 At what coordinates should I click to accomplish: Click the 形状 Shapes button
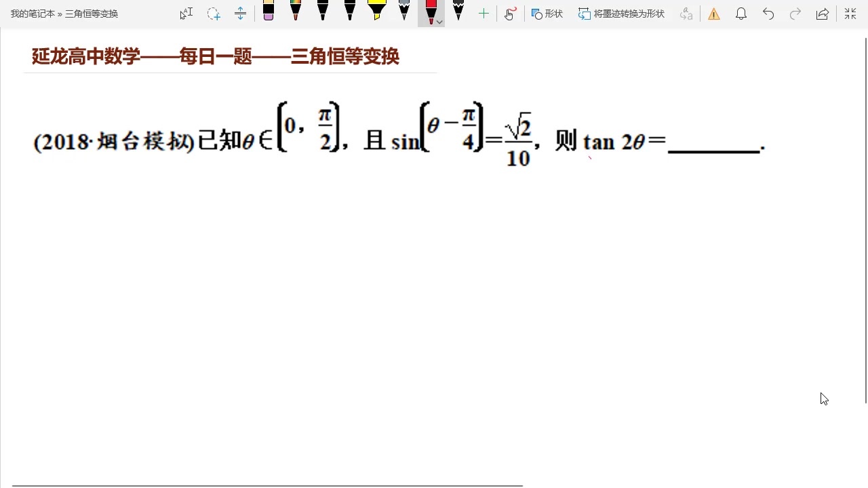tap(547, 14)
